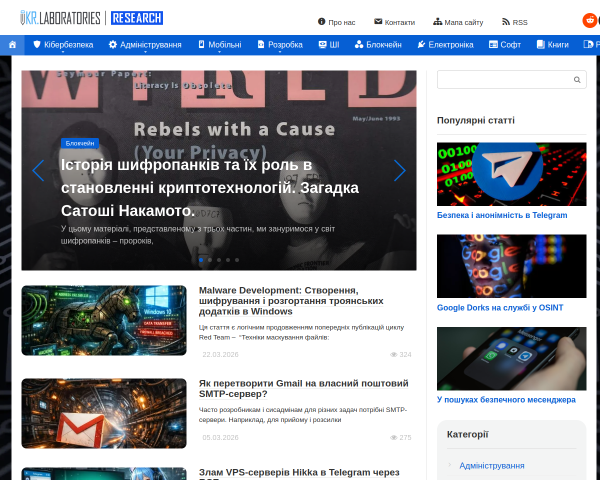Image resolution: width=600 pixels, height=480 pixels.
Task: Click the sitemap icon Мапа сайту
Action: (437, 22)
